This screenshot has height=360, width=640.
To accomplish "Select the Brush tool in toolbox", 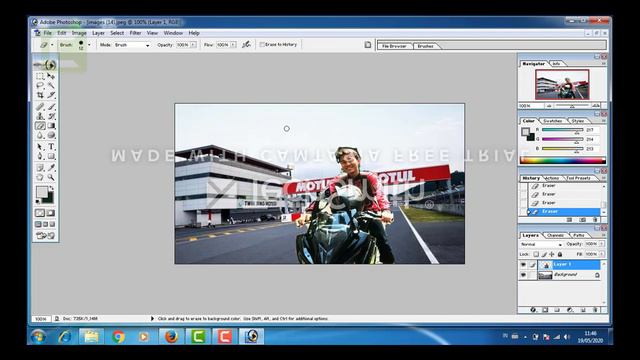I will tap(51, 107).
